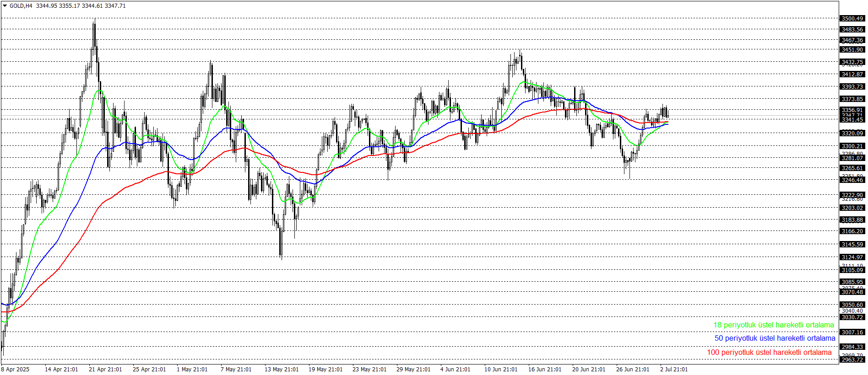Click the 4 Jun 21:01 time label

pyautogui.click(x=456, y=370)
